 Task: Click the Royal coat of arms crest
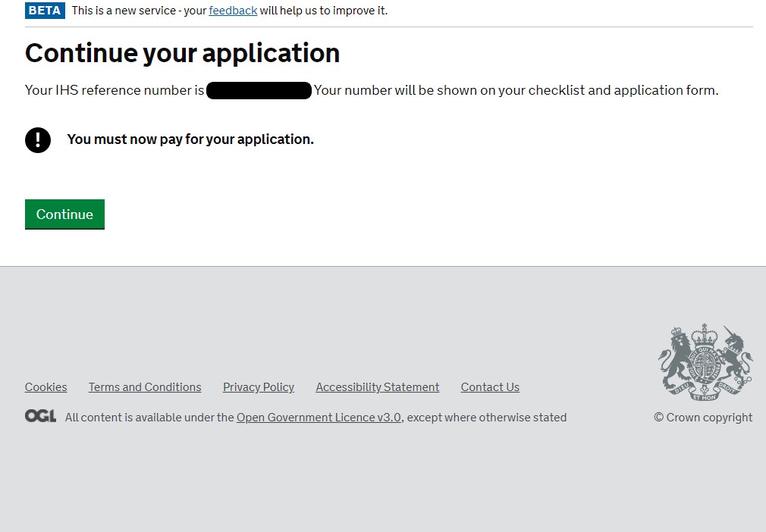(x=705, y=361)
